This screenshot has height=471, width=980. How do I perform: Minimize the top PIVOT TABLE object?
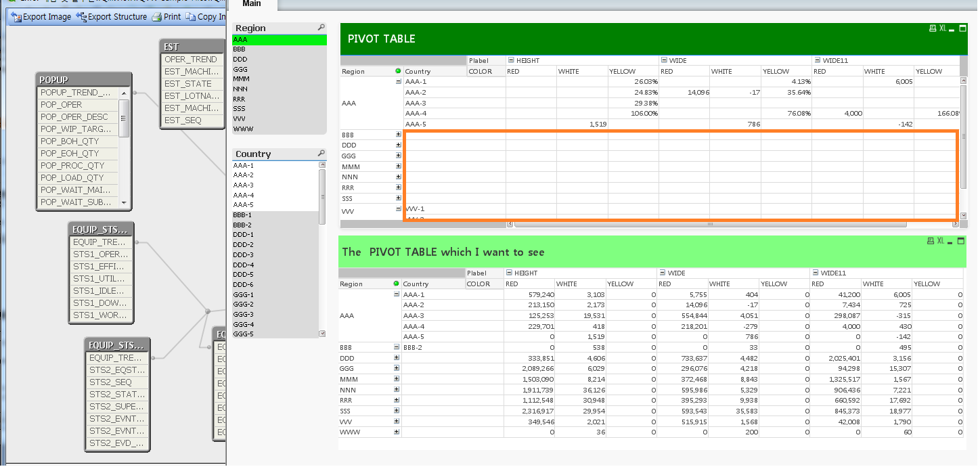point(952,29)
